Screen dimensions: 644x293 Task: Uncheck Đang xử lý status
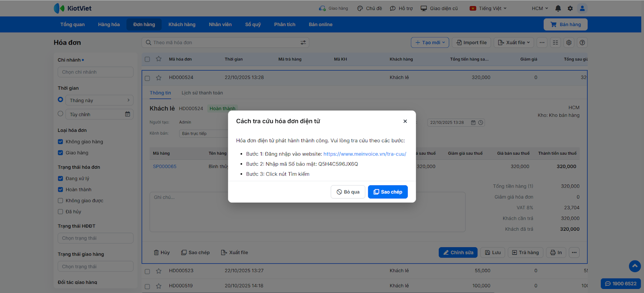point(60,178)
